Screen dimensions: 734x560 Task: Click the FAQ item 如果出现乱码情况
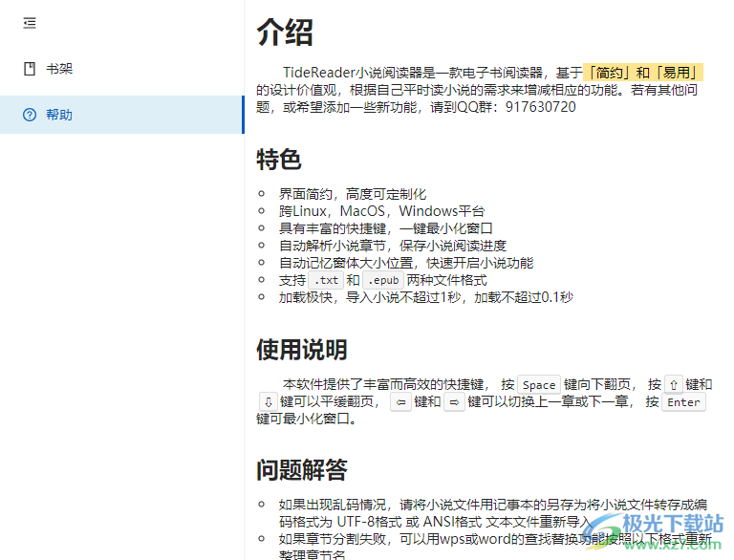pos(492,513)
